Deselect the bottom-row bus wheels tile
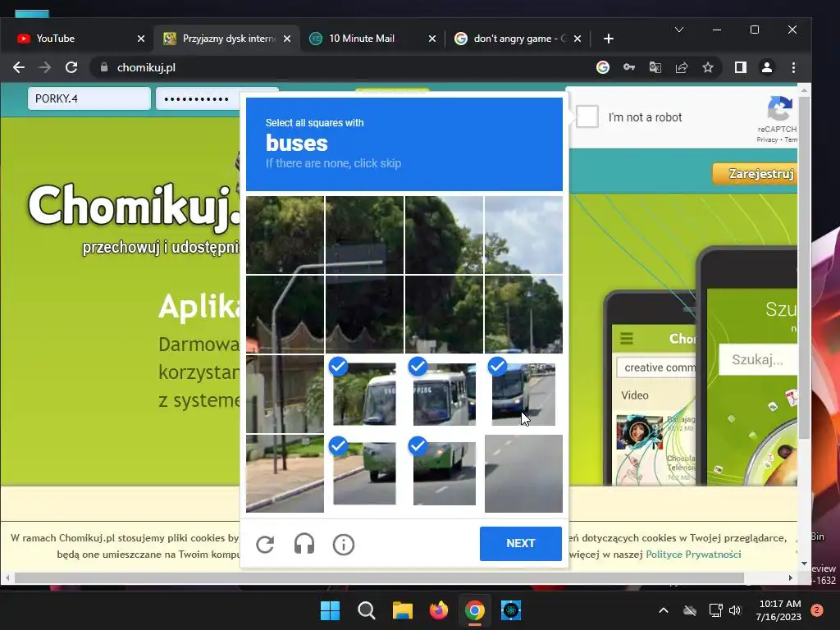Viewport: 840px width, 630px height. pos(444,473)
